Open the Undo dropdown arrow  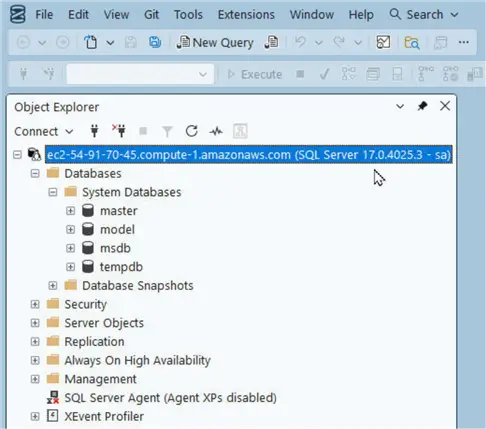click(x=319, y=43)
